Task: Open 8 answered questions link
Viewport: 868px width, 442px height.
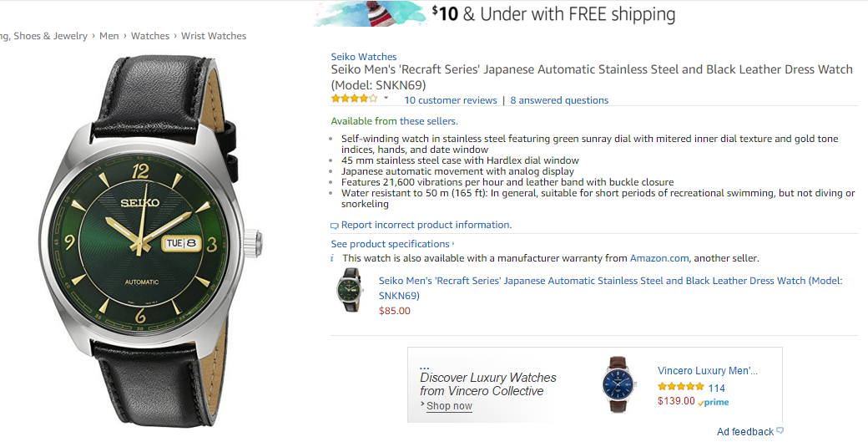Action: 559,100
